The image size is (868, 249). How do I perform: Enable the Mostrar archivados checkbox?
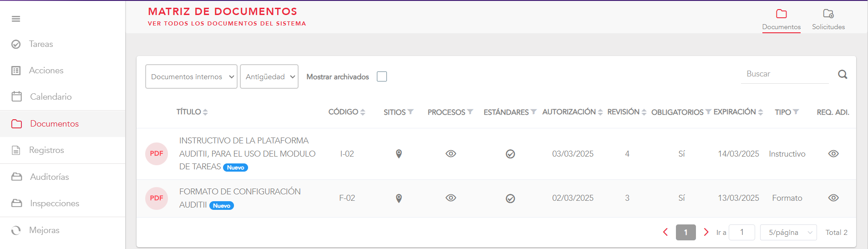(x=382, y=76)
